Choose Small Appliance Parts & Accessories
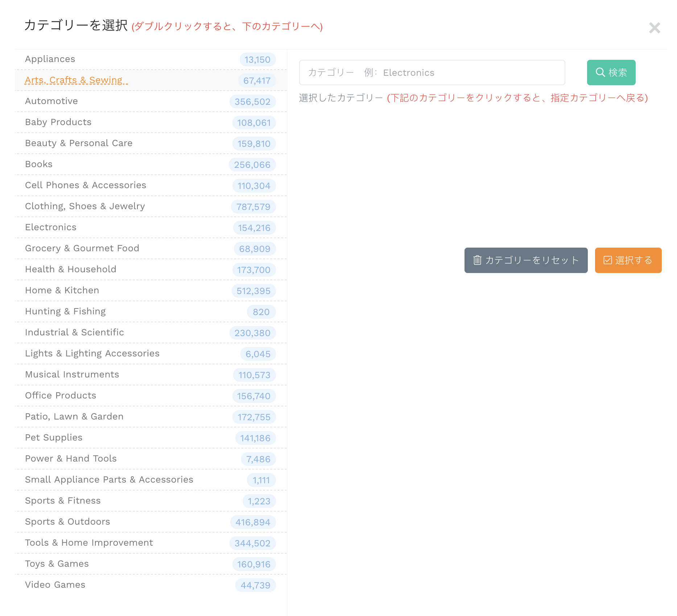 click(151, 480)
